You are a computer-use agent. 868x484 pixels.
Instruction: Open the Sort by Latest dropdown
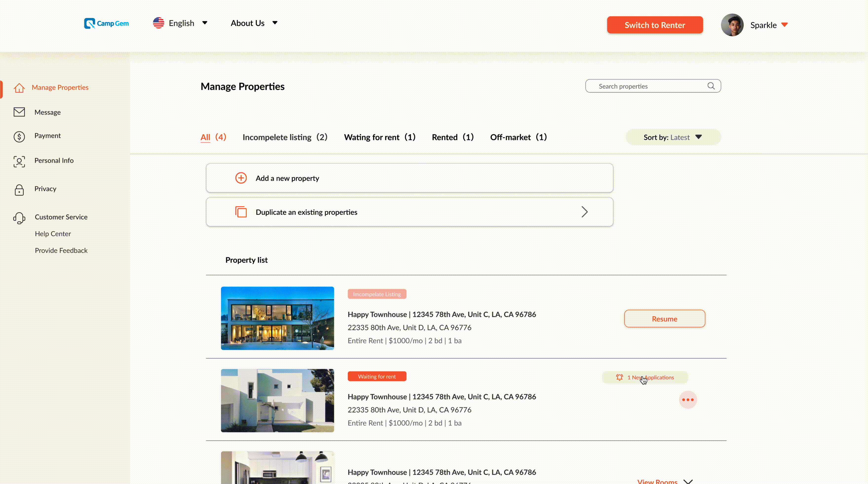coord(673,137)
